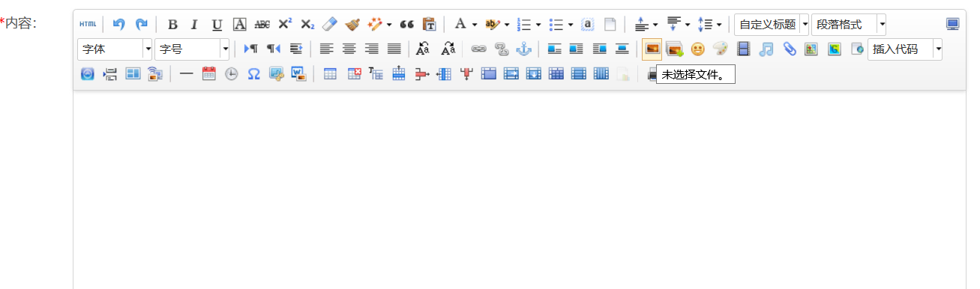
Task: Insert a blockquote with quote icon
Action: point(406,24)
